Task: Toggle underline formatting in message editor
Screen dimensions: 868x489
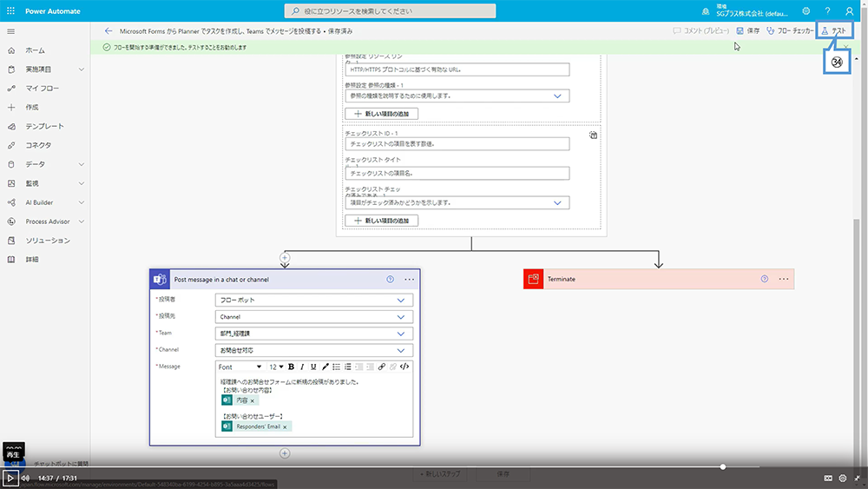Action: pos(313,367)
